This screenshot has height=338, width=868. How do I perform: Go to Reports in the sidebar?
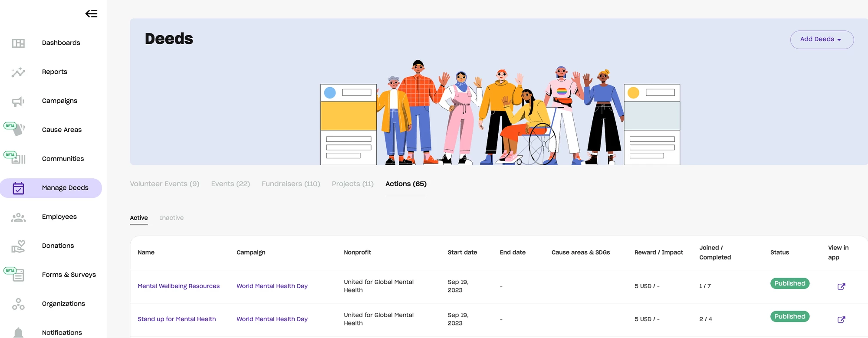point(55,72)
